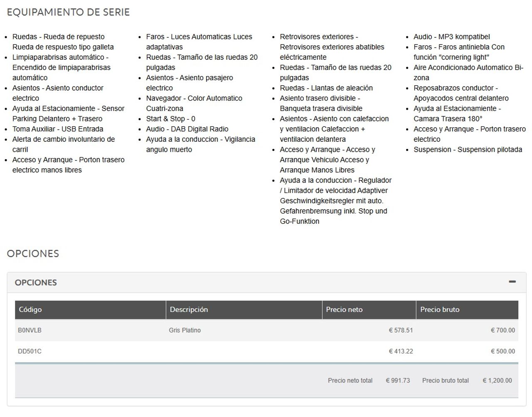Click the € 500.00 gross price

click(502, 351)
